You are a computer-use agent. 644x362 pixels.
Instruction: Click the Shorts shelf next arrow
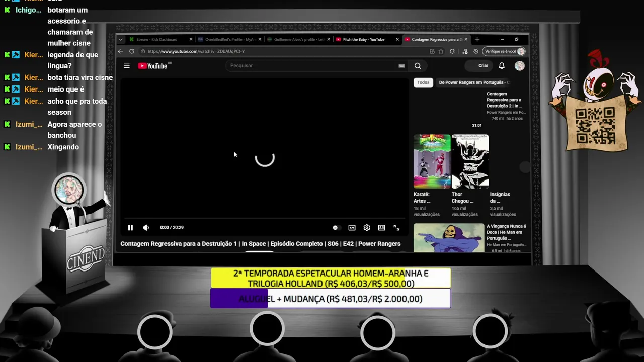click(x=525, y=167)
